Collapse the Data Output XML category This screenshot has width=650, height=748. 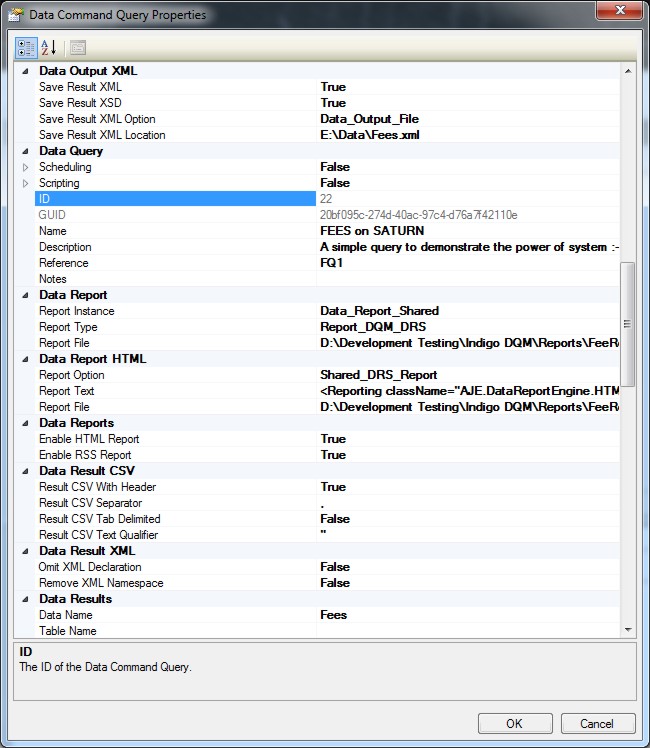pyautogui.click(x=26, y=71)
